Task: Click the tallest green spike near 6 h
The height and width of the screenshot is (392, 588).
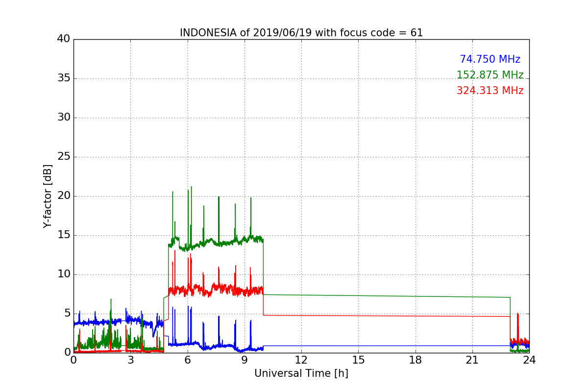Action: [191, 216]
